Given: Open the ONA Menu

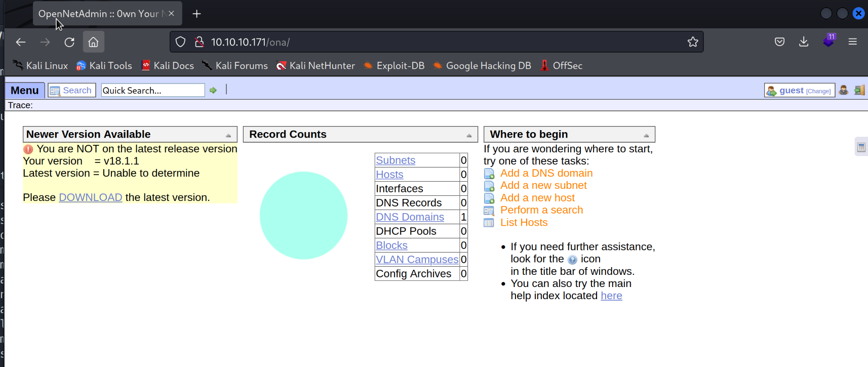Looking at the screenshot, I should [25, 90].
